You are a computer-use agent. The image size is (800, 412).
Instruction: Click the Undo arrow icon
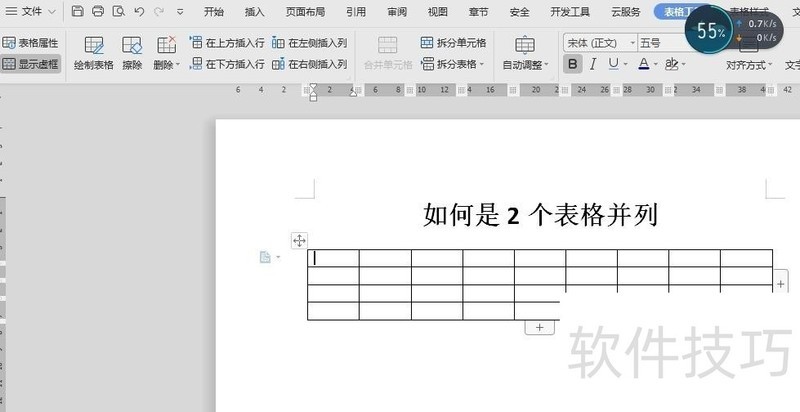tap(139, 11)
